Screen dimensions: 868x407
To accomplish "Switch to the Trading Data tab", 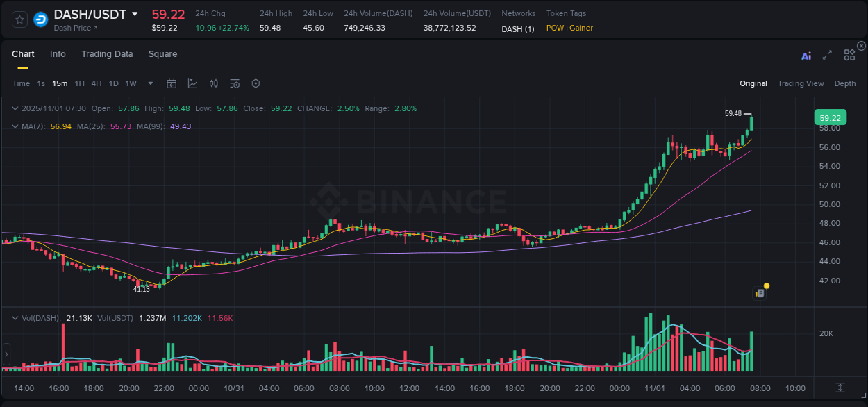I will (x=107, y=54).
